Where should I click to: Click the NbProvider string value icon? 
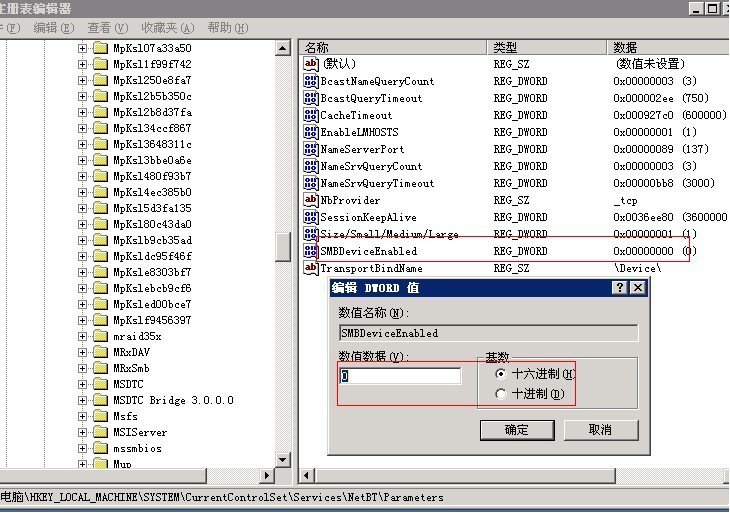[x=310, y=200]
